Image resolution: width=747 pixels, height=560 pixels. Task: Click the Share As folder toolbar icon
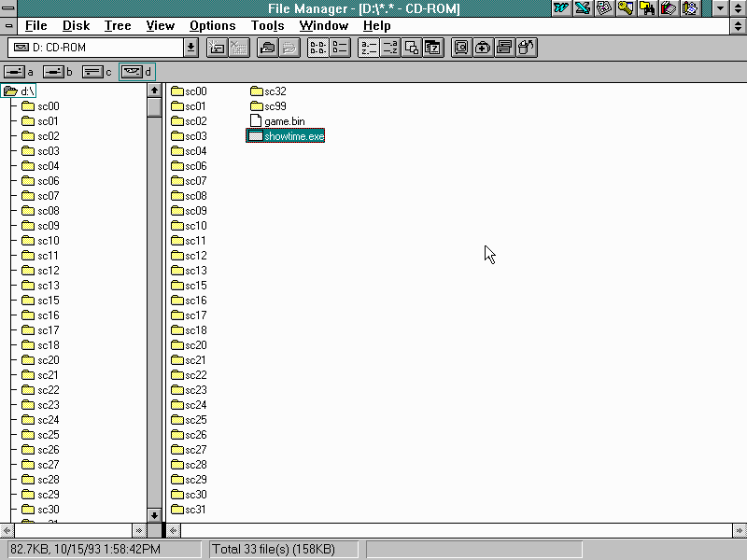[267, 48]
